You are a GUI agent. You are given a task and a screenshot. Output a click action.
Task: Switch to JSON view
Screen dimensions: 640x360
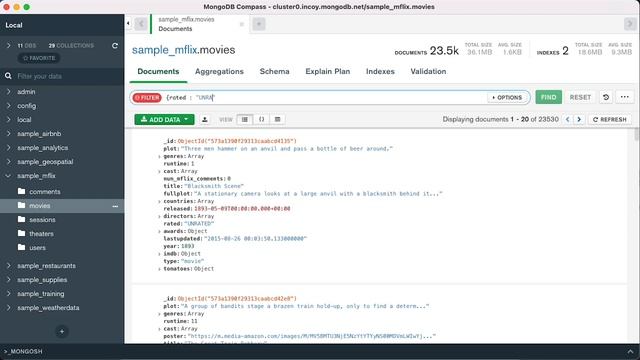click(261, 119)
